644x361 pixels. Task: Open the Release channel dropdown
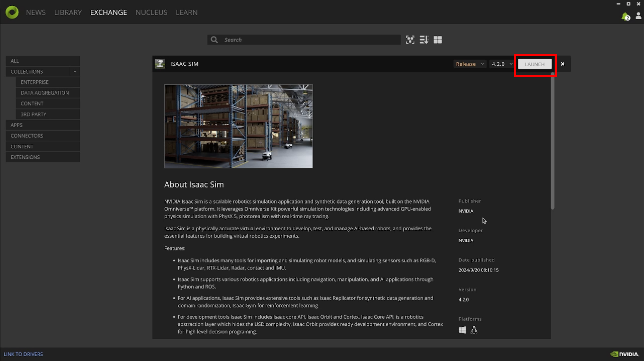click(469, 64)
